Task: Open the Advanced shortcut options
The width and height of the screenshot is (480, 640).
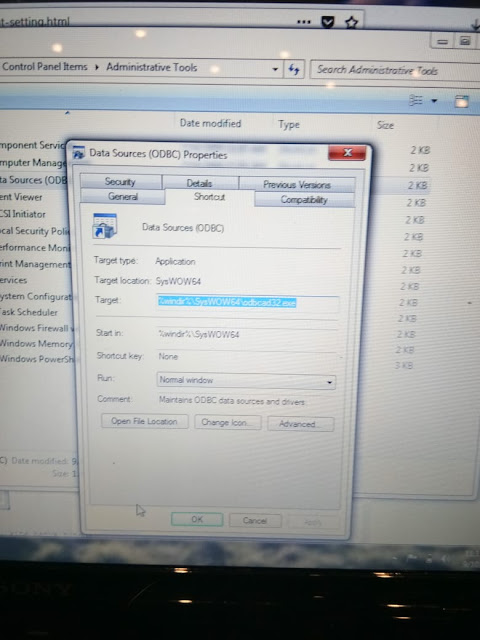Action: click(x=300, y=424)
